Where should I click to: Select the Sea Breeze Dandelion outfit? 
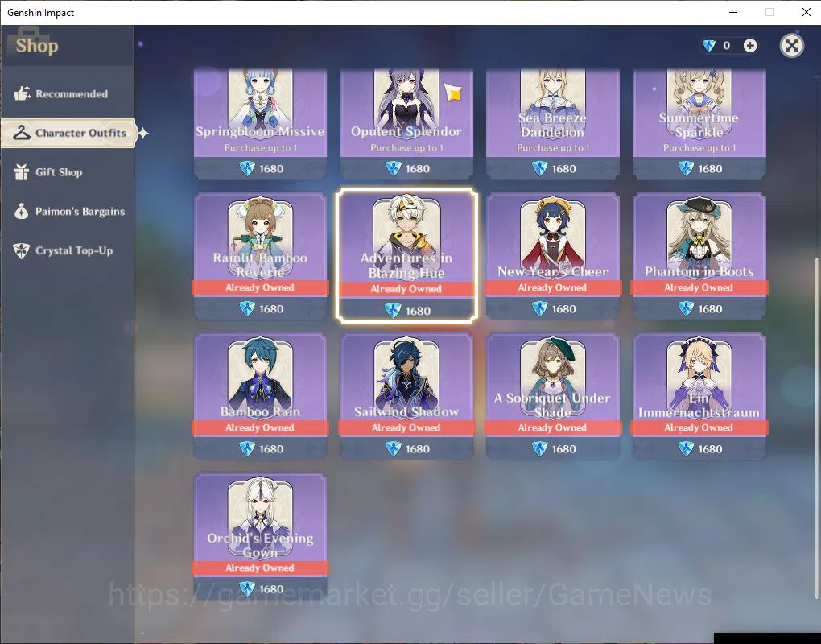[552, 123]
